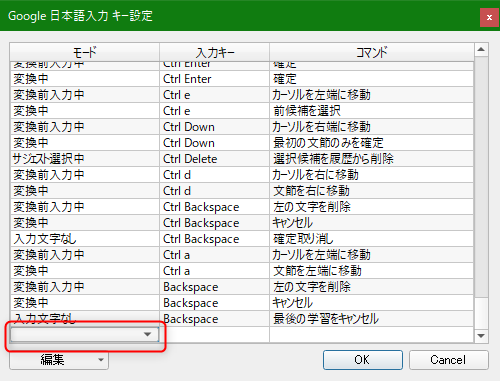Viewport: 500px width, 381px height.
Task: Select the Ctrl Delete key cell
Action: pyautogui.click(x=214, y=159)
